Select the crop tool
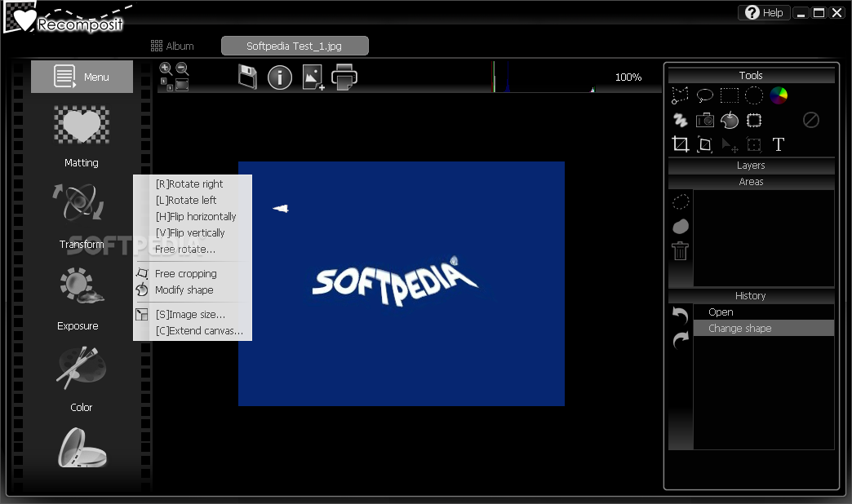The width and height of the screenshot is (852, 504). pyautogui.click(x=680, y=144)
